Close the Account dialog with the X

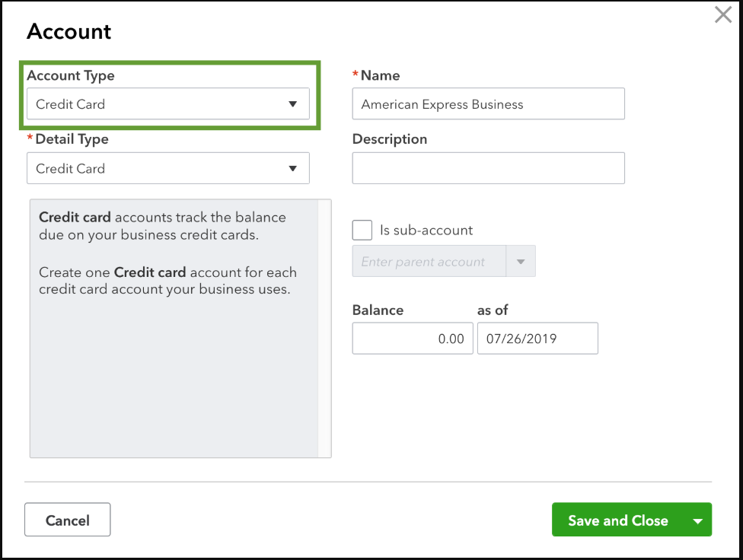coord(722,14)
